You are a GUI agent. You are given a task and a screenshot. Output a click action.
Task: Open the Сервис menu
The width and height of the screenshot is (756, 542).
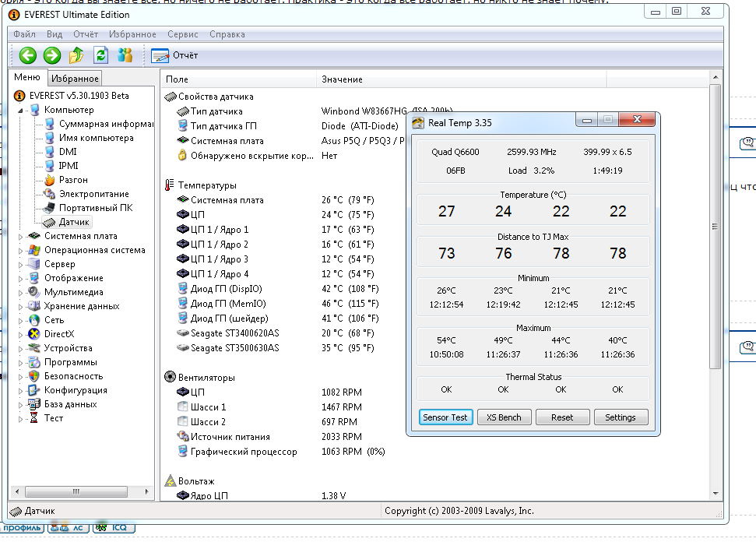183,34
